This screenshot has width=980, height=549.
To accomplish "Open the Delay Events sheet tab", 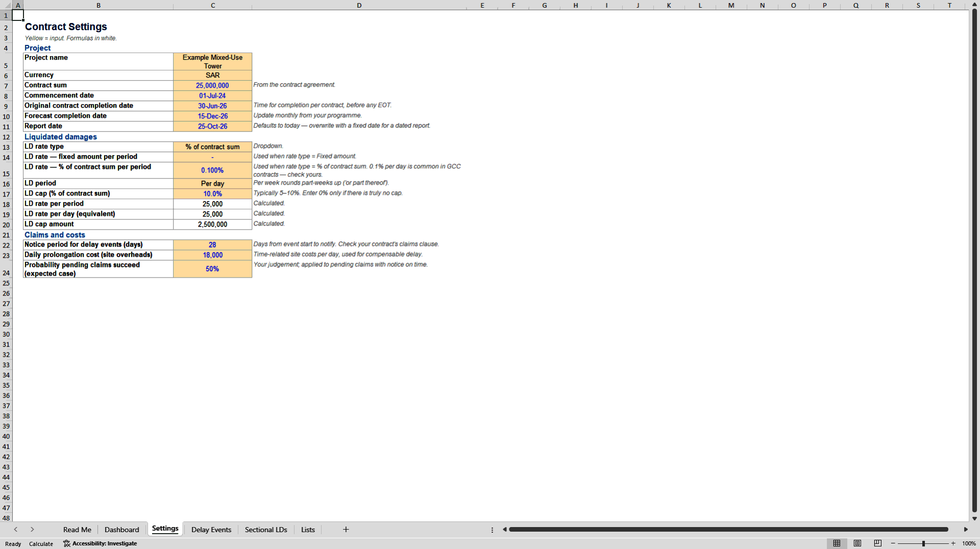I will point(211,530).
